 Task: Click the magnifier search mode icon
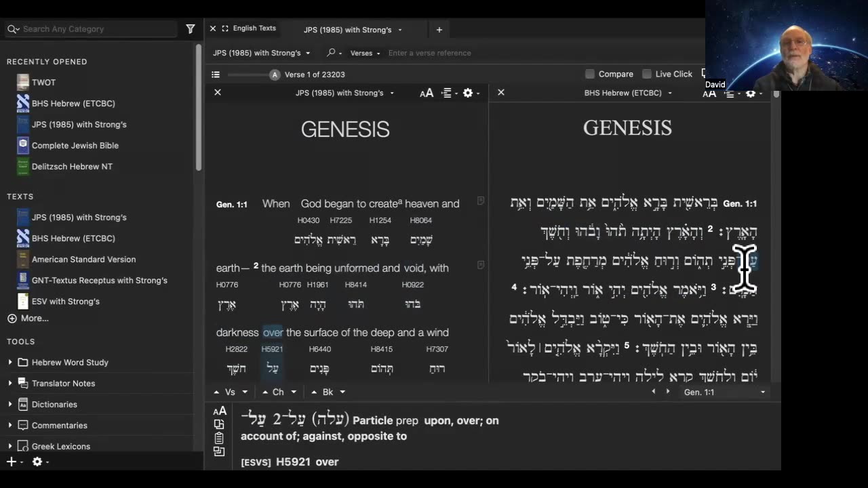pyautogui.click(x=331, y=53)
